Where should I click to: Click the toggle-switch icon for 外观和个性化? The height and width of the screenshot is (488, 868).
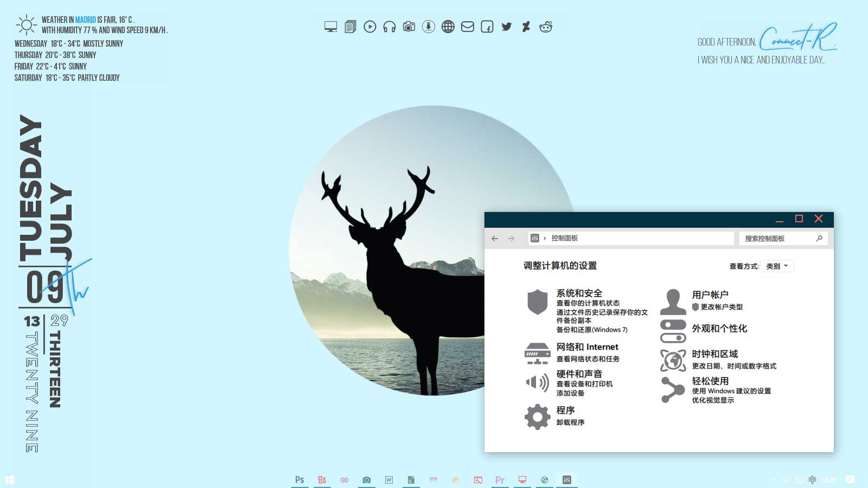pos(673,331)
